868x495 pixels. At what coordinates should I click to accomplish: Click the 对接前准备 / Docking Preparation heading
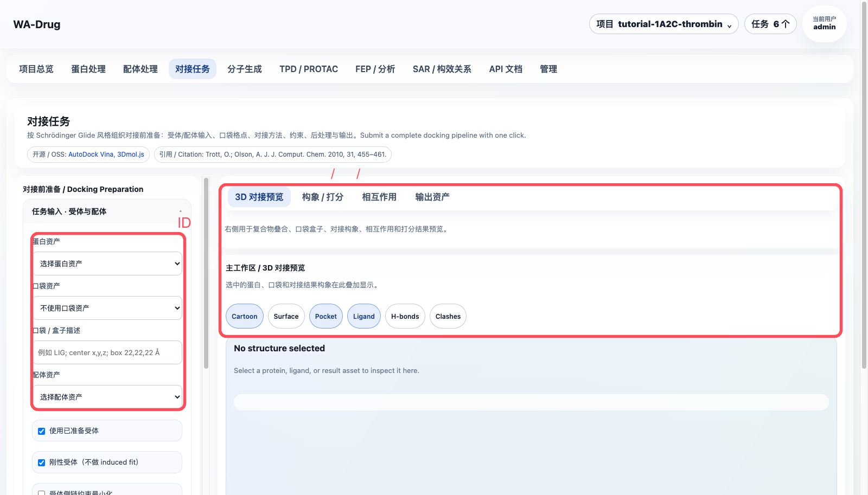pyautogui.click(x=83, y=189)
